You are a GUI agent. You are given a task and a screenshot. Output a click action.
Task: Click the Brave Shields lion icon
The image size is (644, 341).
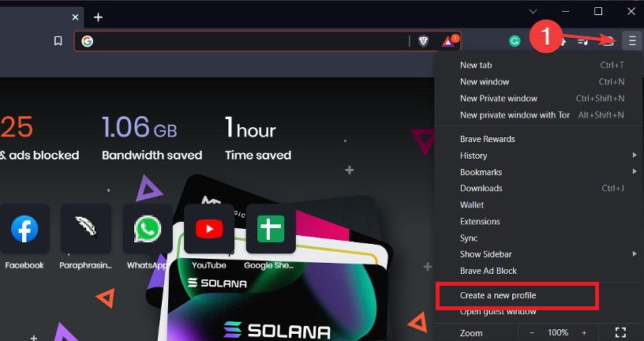[x=424, y=41]
